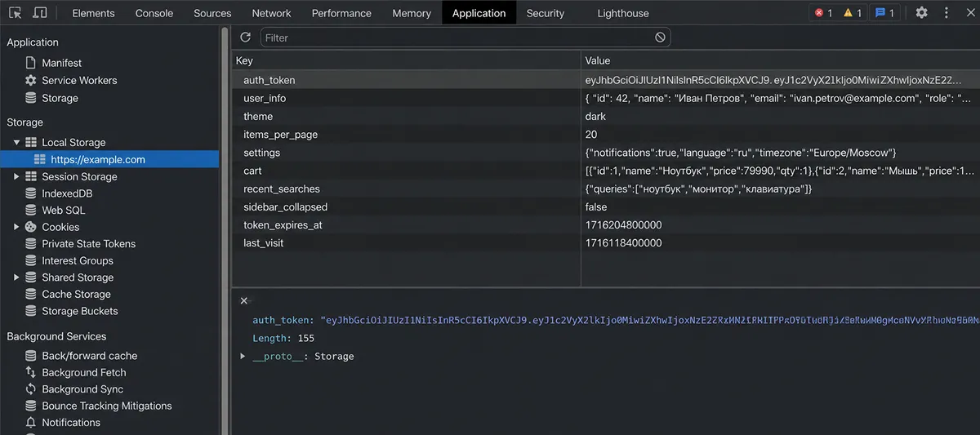980x435 pixels.
Task: Select the recent_searches row key
Action: pos(283,189)
